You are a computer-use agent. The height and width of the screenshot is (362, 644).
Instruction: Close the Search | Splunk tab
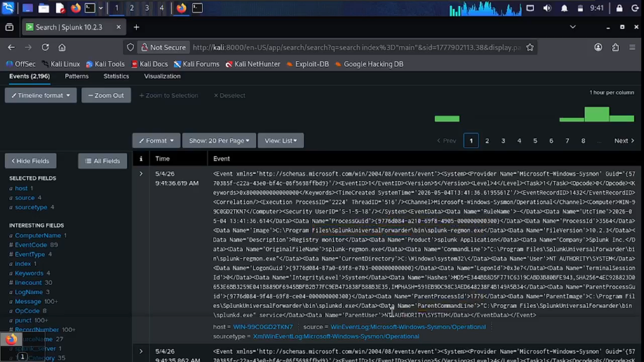point(118,27)
